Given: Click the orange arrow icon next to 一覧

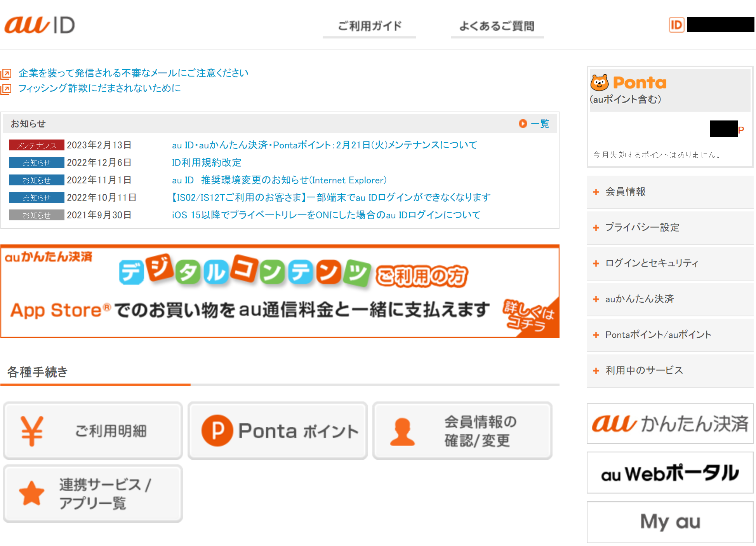Looking at the screenshot, I should coord(523,124).
